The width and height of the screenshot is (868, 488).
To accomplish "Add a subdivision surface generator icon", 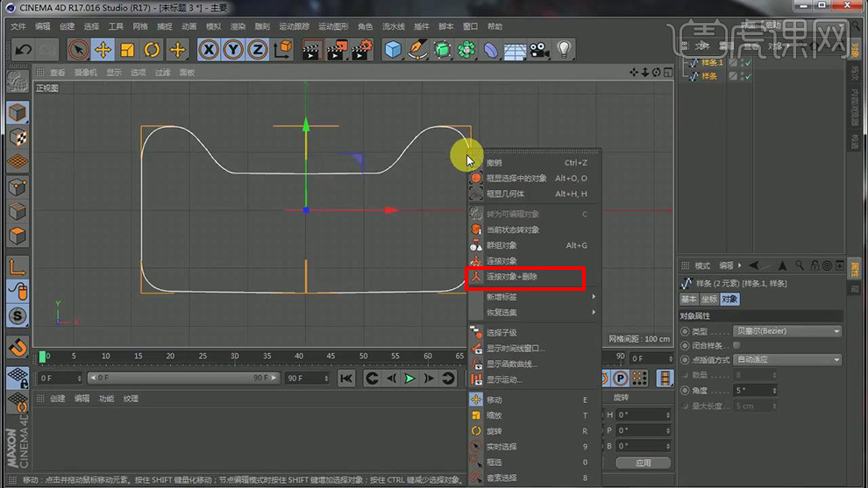I will (442, 50).
